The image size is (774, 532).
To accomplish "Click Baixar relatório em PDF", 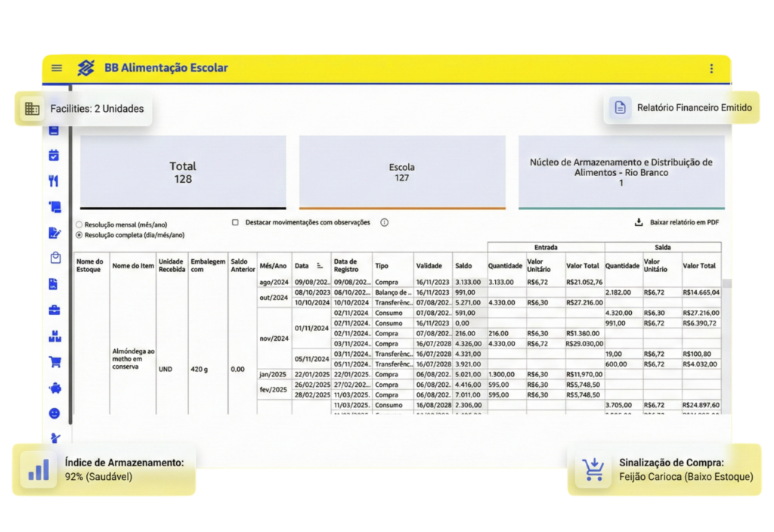I will point(676,223).
